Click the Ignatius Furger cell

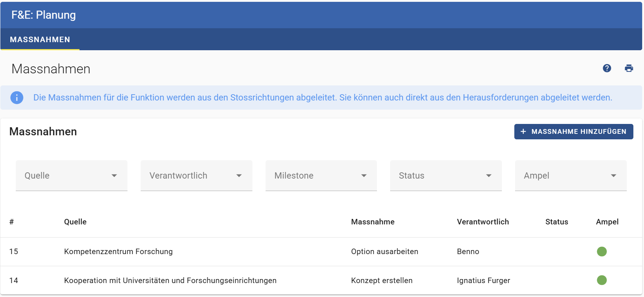pyautogui.click(x=484, y=280)
